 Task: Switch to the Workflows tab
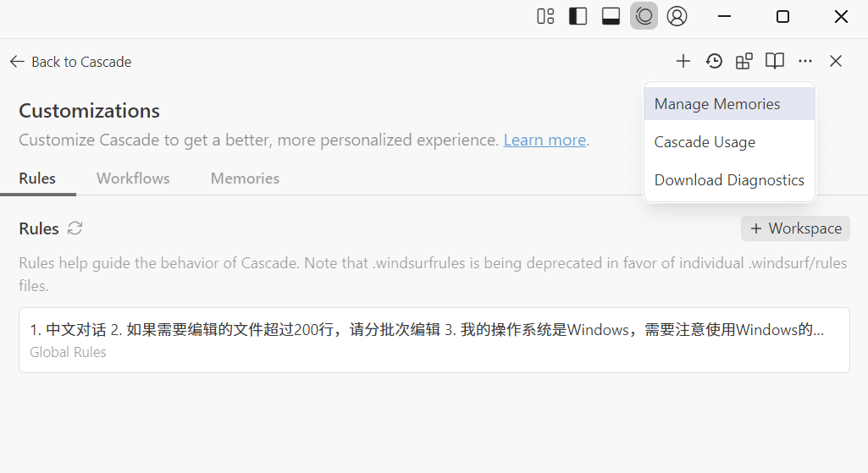coord(133,179)
